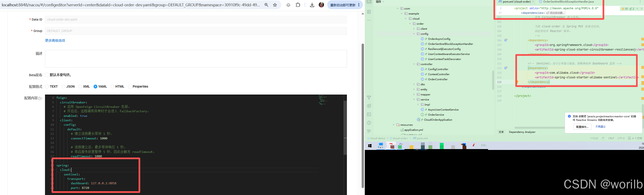The height and width of the screenshot is (195, 644).
Task: Select the XML config format radio
Action: 80,87
